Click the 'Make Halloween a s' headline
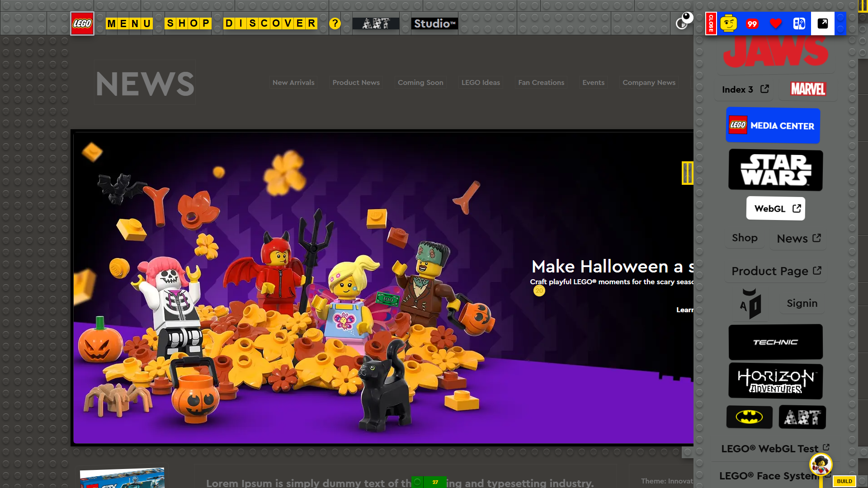 click(612, 267)
